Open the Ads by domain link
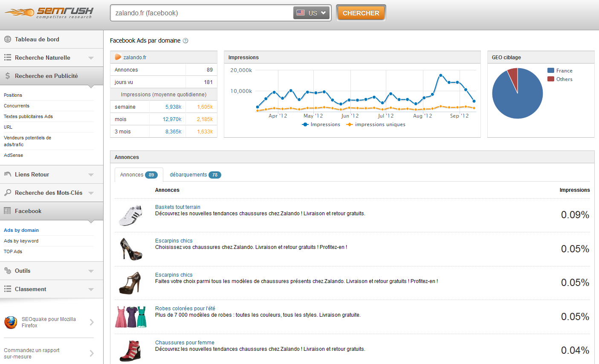The width and height of the screenshot is (599, 364). coord(21,230)
